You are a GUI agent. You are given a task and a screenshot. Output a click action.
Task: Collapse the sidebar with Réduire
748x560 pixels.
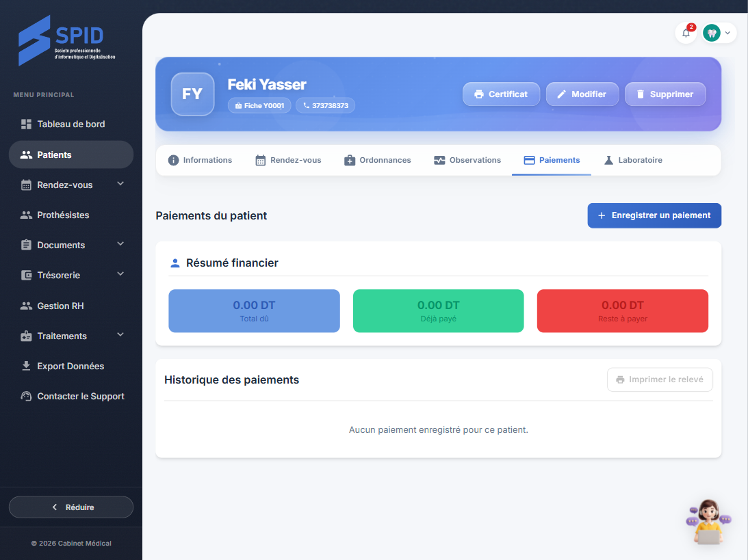tap(71, 507)
